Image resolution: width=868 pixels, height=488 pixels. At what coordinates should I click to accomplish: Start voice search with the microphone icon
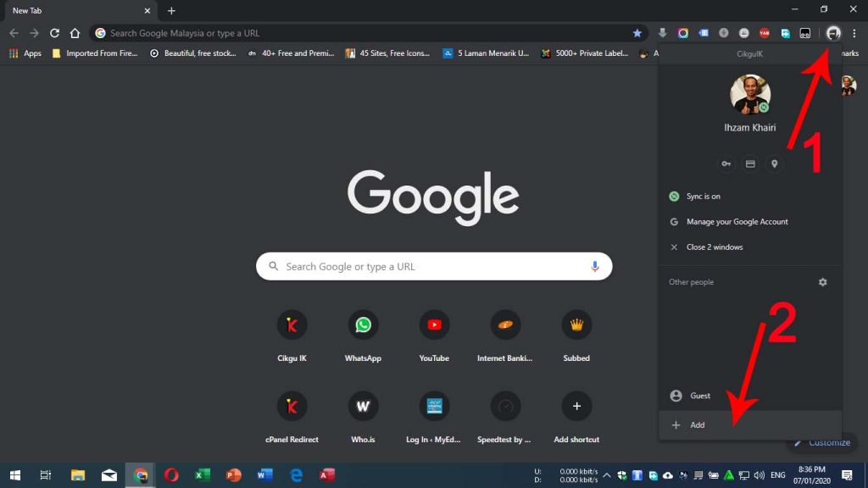coord(594,267)
